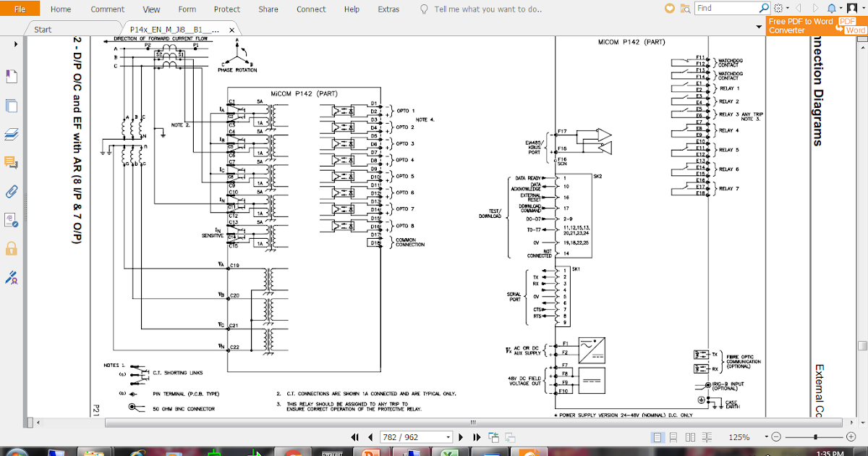Open the notifications bell icon
The height and width of the screenshot is (456, 868).
point(832,8)
